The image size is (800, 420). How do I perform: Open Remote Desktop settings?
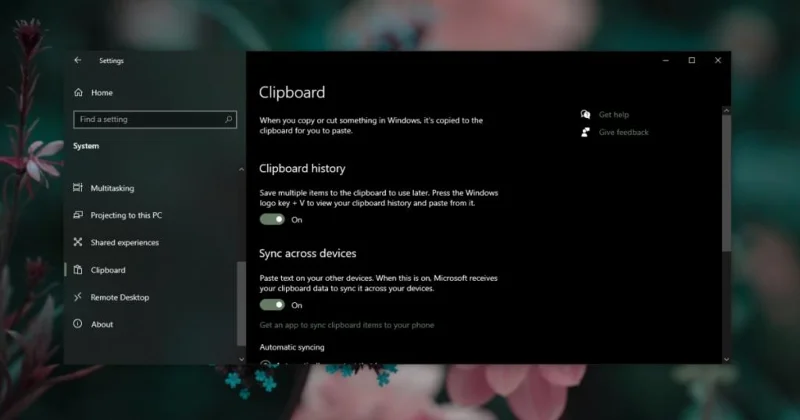click(x=119, y=297)
